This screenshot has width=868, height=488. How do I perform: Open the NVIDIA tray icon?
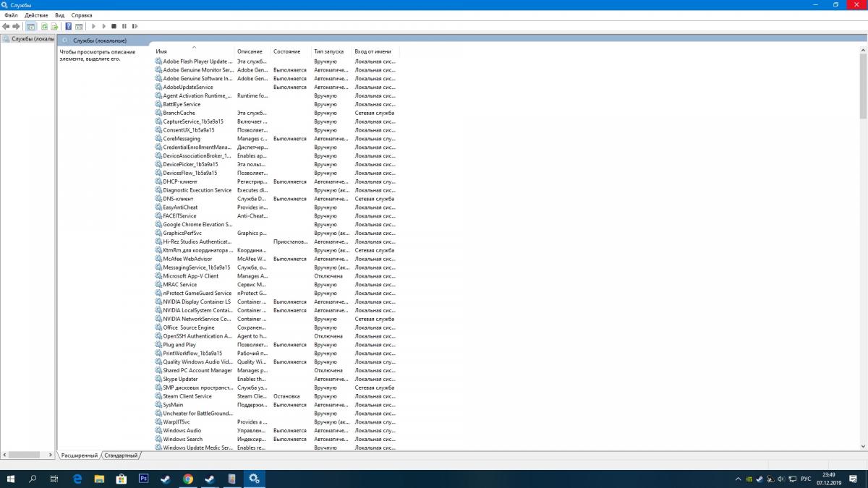click(x=749, y=479)
